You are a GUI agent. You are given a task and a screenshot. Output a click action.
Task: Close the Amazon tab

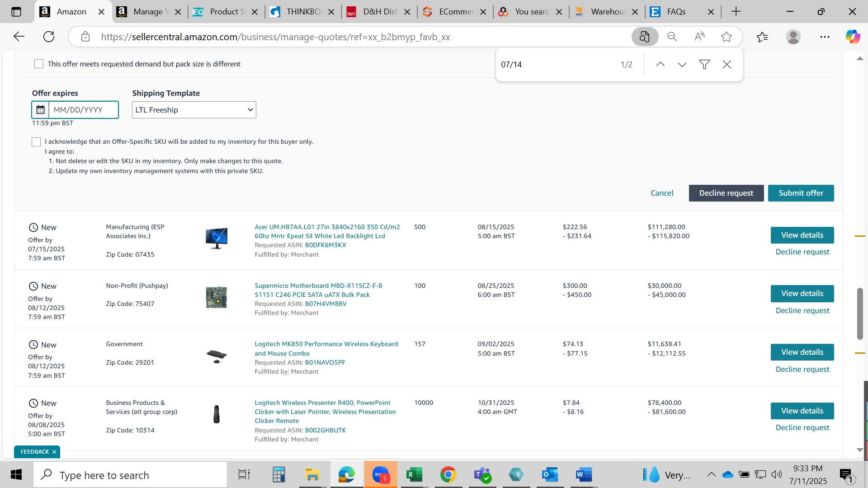tap(102, 12)
